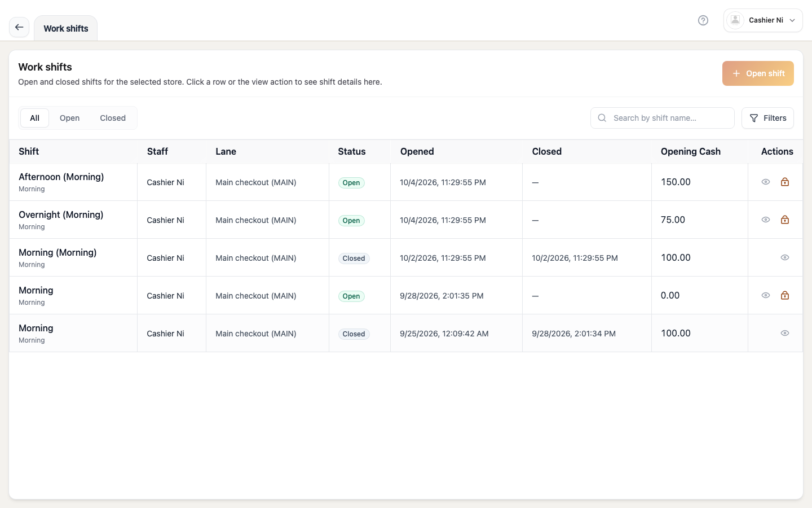The height and width of the screenshot is (508, 812).
Task: Close the Overnight (Morning) shift via lock icon
Action: tap(785, 220)
